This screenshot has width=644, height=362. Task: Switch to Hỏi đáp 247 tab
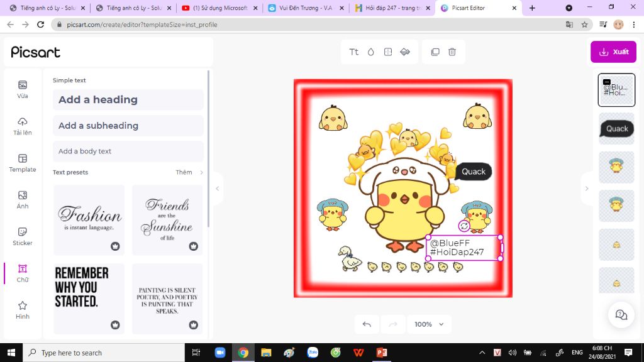tap(392, 8)
